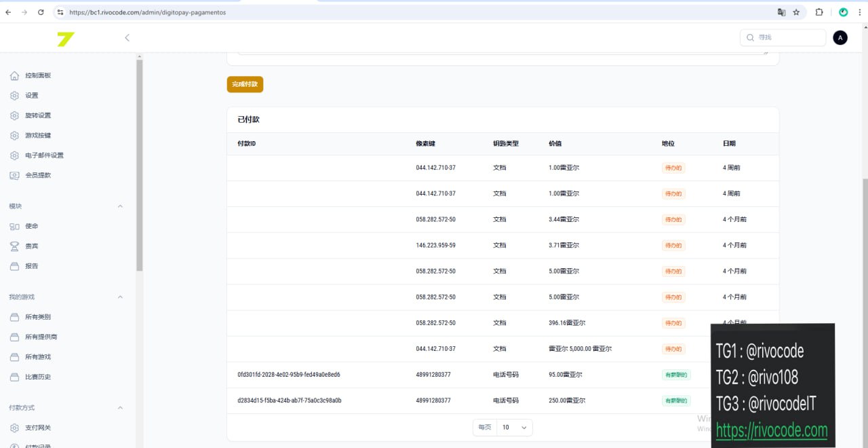This screenshot has width=868, height=448.
Task: Click the search input field at top
Action: pyautogui.click(x=787, y=38)
